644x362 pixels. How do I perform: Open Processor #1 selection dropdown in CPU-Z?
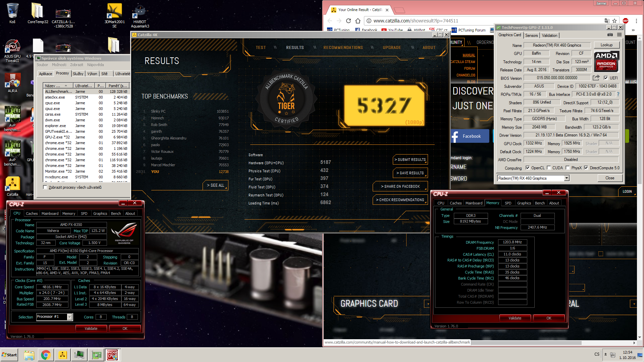70,317
